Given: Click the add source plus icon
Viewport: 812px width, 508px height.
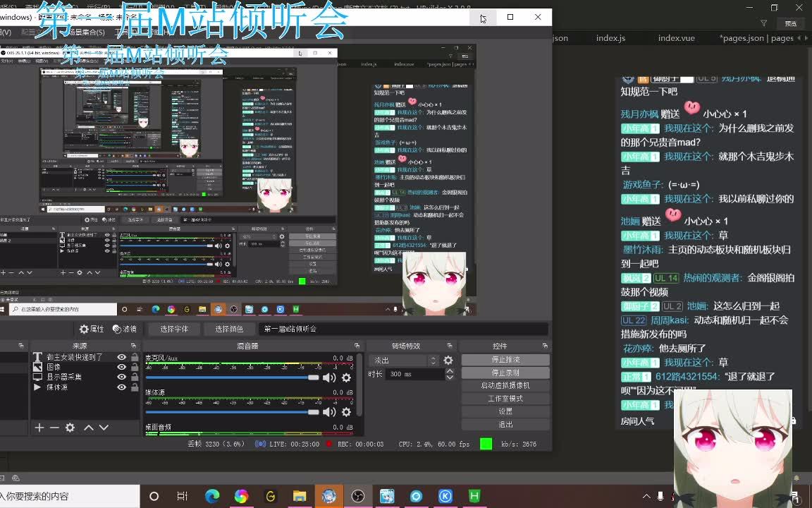Looking at the screenshot, I should tap(39, 428).
